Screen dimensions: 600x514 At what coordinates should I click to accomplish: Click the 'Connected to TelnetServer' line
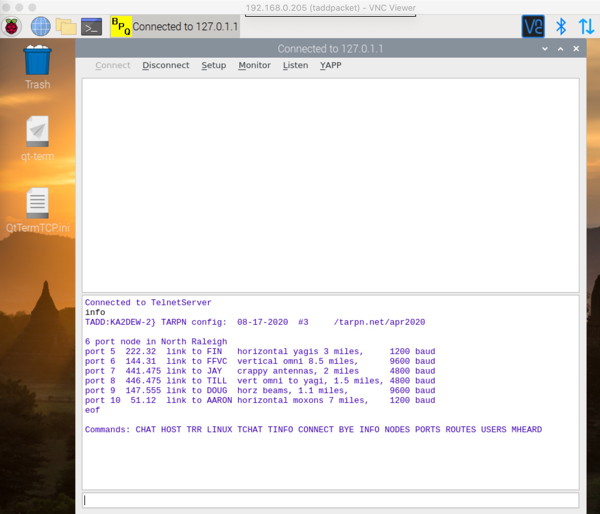point(148,302)
